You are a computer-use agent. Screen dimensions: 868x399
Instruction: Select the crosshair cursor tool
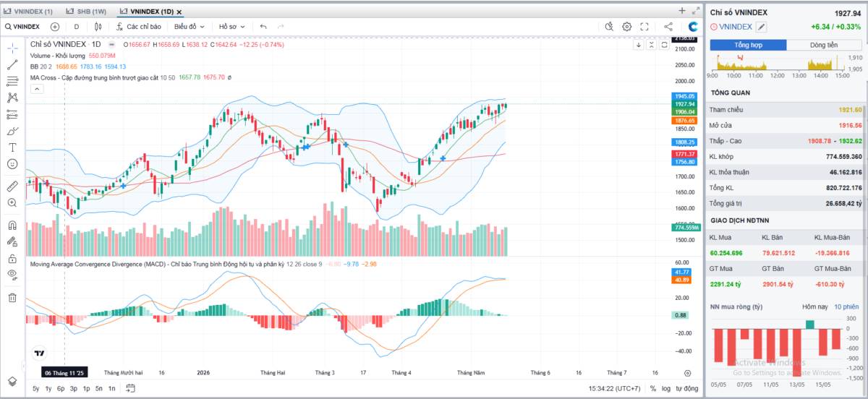[x=12, y=48]
